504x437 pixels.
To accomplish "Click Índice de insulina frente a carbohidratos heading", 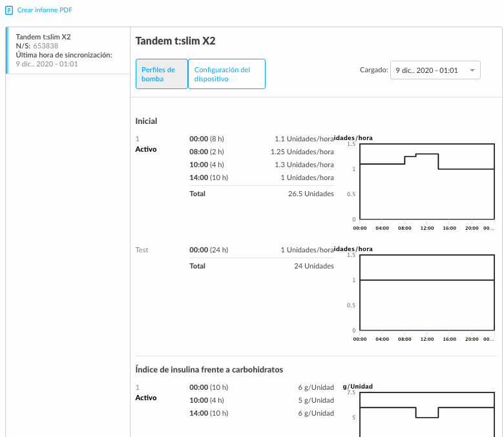I will pyautogui.click(x=209, y=370).
